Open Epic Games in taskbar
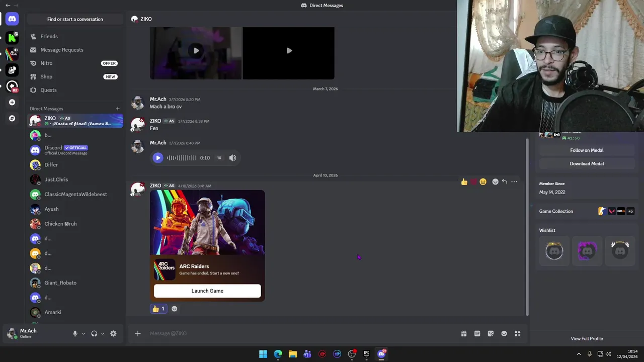644x362 pixels. point(367,354)
